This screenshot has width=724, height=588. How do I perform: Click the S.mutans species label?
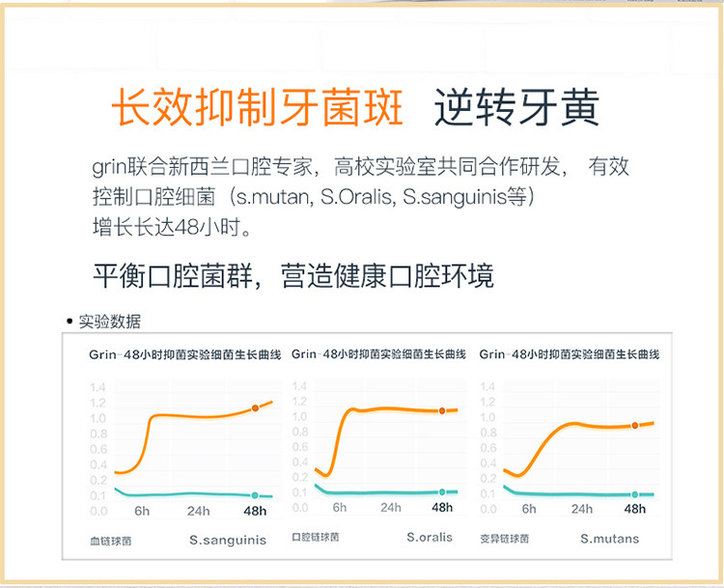(x=609, y=539)
